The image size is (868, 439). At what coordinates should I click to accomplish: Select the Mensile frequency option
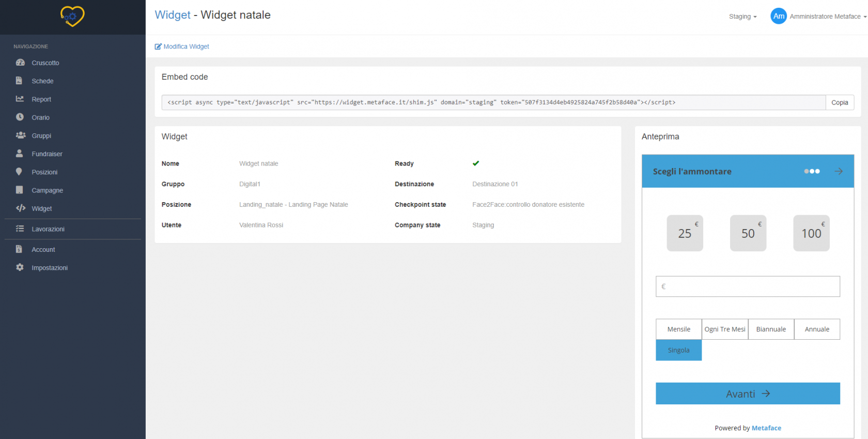[678, 329]
